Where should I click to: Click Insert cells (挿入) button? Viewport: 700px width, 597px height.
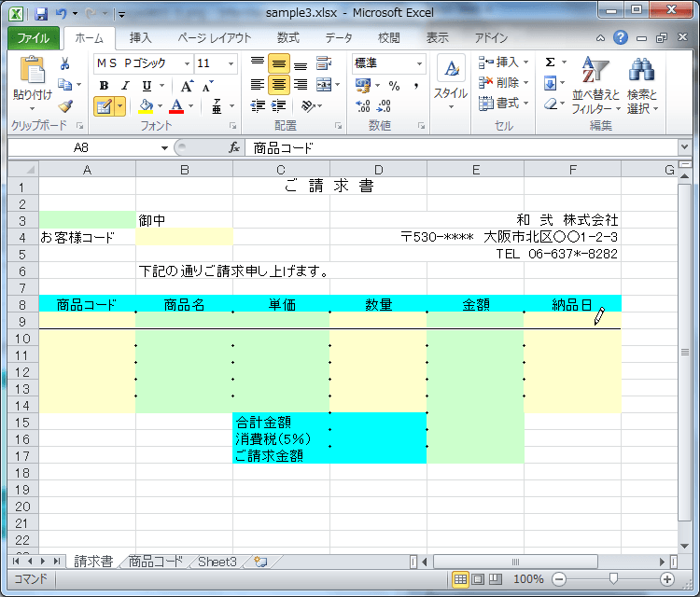(x=504, y=62)
